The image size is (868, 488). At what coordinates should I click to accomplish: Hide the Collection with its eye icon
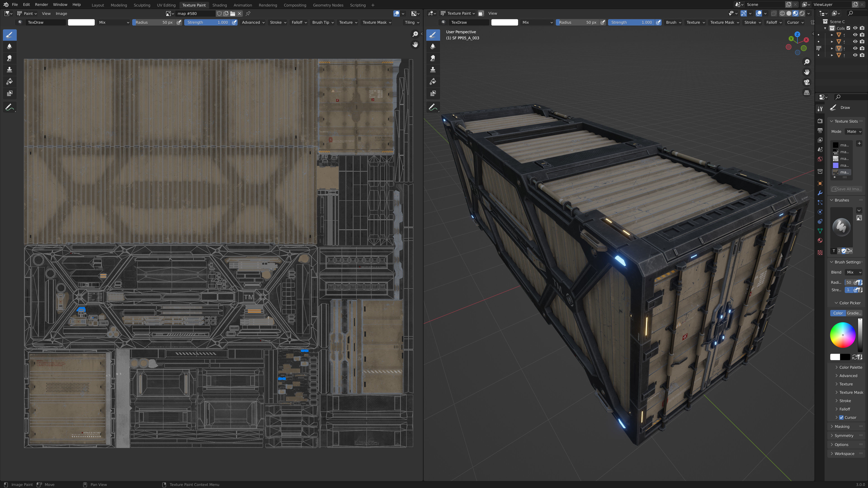point(855,28)
